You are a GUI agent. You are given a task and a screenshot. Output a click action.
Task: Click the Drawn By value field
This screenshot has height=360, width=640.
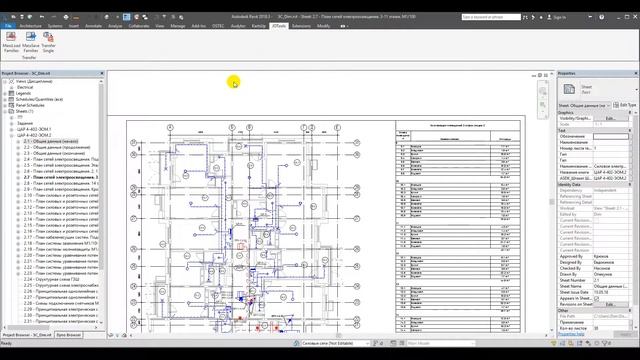(611, 274)
